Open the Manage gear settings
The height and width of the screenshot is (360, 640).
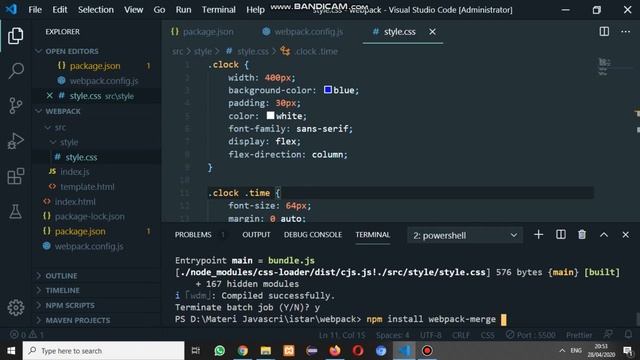[16, 308]
